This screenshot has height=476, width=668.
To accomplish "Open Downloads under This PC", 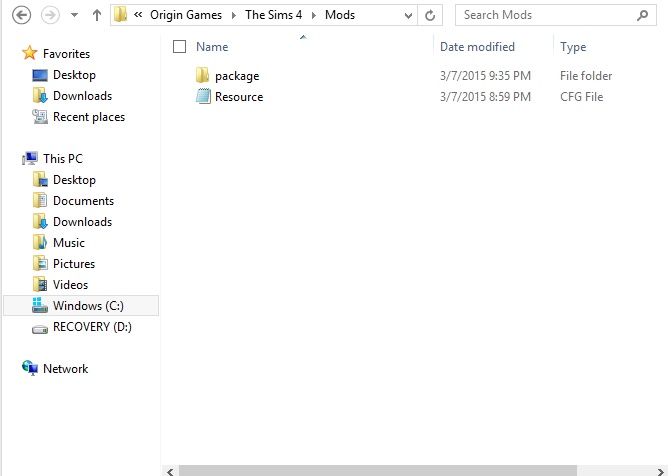I will tap(82, 222).
